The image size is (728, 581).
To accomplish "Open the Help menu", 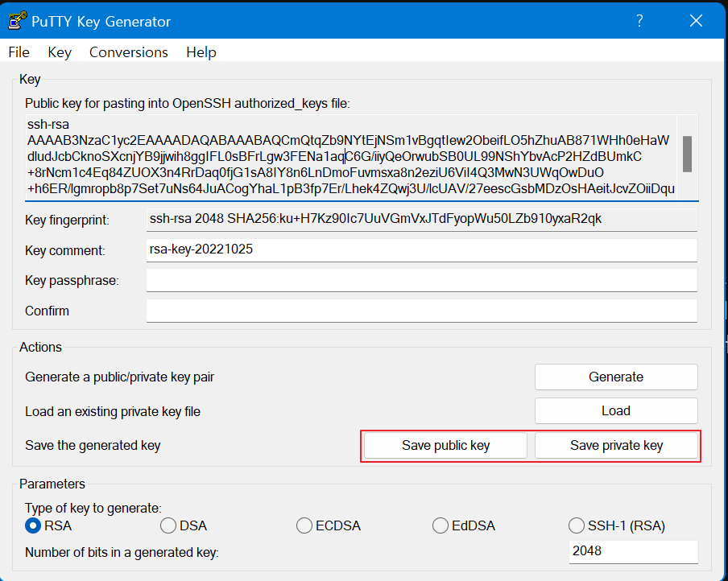I will pyautogui.click(x=201, y=52).
